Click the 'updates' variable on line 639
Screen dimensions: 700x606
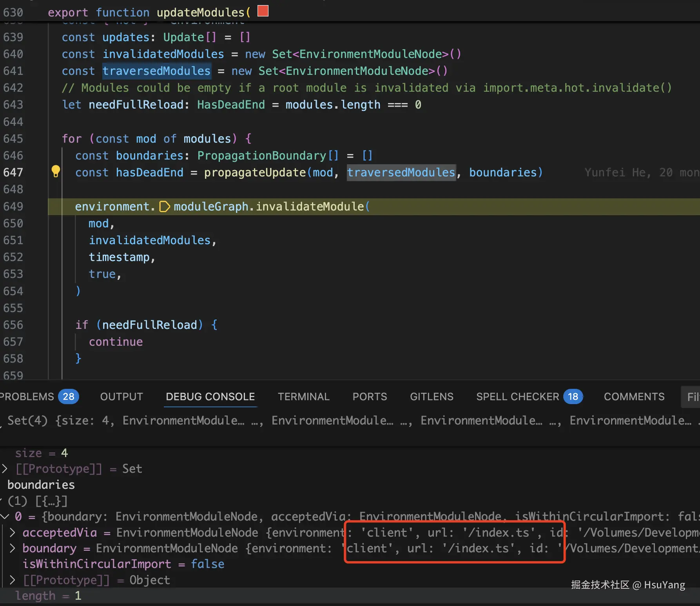tap(125, 37)
